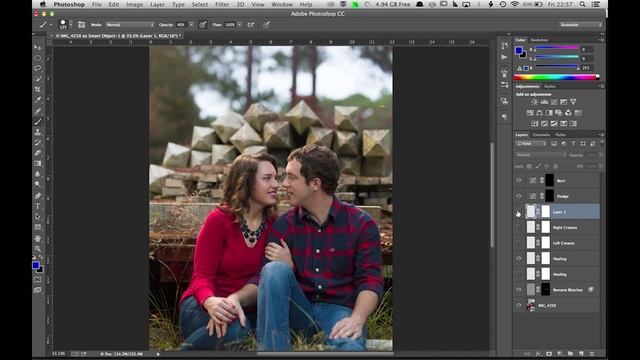Hide the Burn layer
640x360 pixels.
(519, 180)
